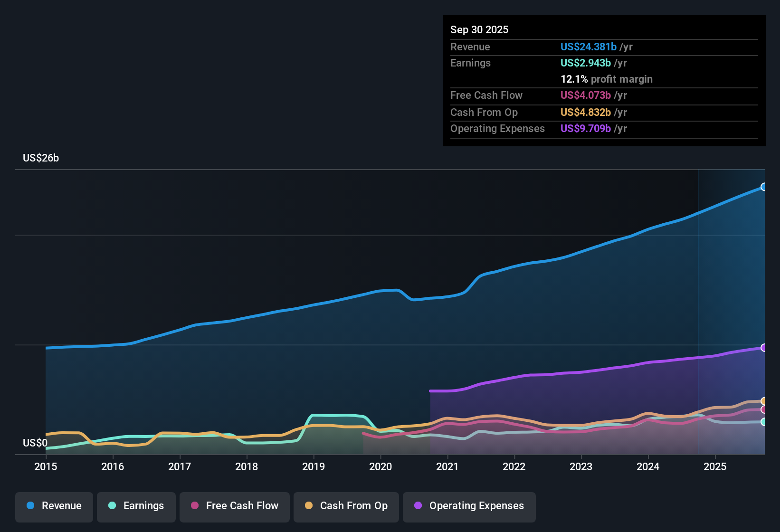Image resolution: width=780 pixels, height=532 pixels.
Task: Click the US$9.709b operating expenses value
Action: 585,128
